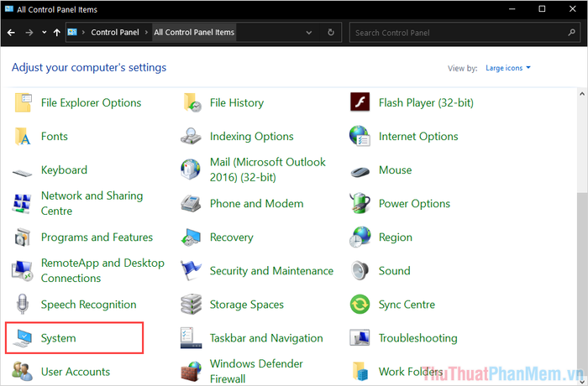Image resolution: width=588 pixels, height=386 pixels.
Task: Click the Control Panel location icon in address bar
Action: 72,32
